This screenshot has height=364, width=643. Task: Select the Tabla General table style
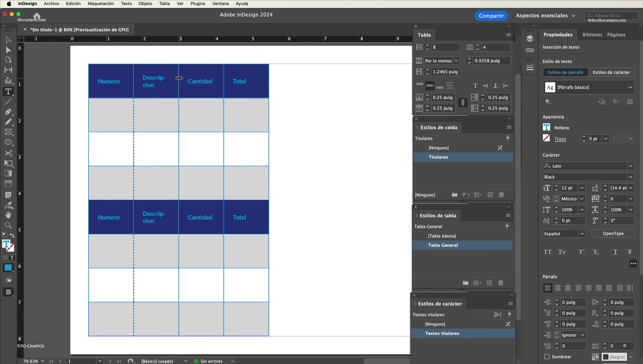(462, 245)
